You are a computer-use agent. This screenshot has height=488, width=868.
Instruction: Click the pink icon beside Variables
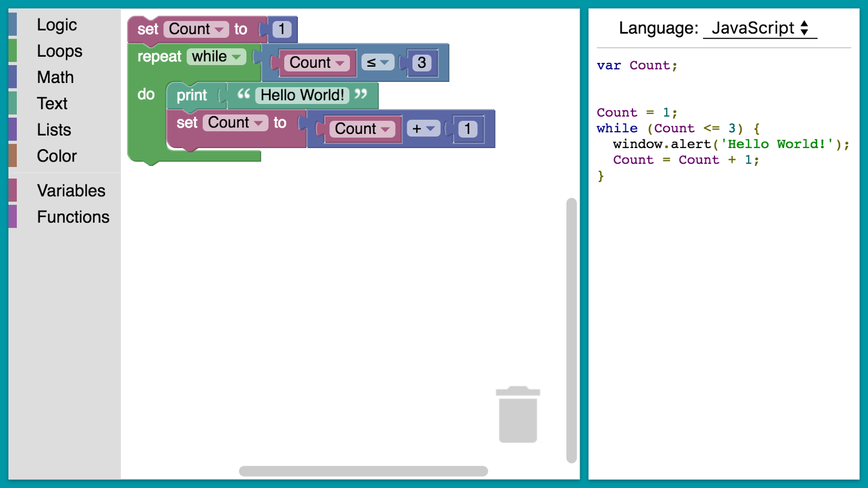(x=12, y=191)
